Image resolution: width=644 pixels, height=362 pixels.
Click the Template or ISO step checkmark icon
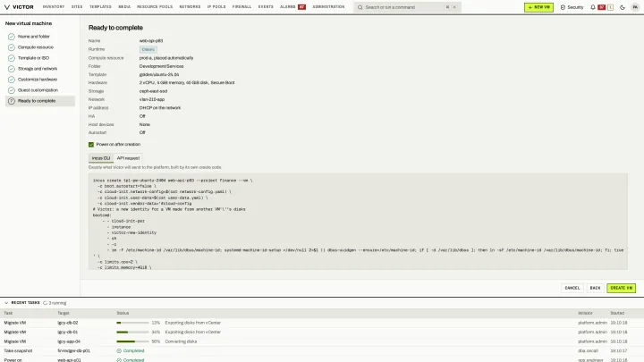(12, 58)
